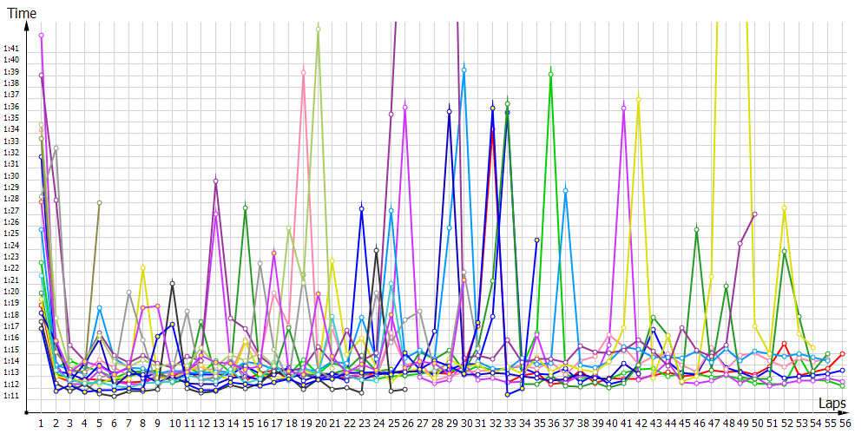The image size is (868, 434).
Task: Select lap 1 label on x-axis
Action: coord(41,424)
